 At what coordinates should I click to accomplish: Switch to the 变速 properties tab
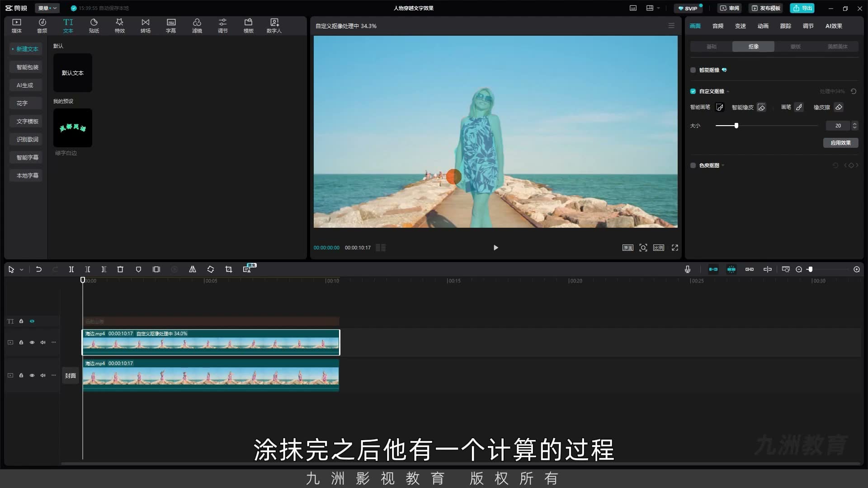741,26
